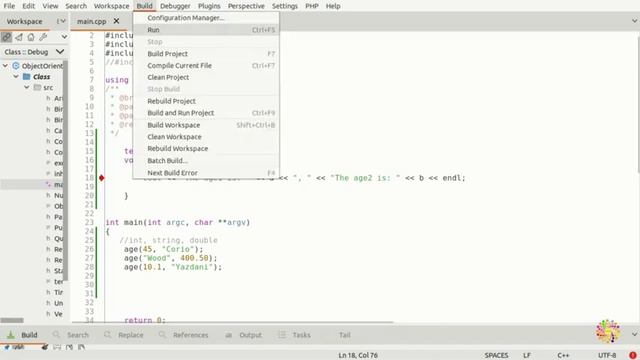Collapse the src folder
Image resolution: width=640 pixels, height=360 pixels.
pos(27,87)
